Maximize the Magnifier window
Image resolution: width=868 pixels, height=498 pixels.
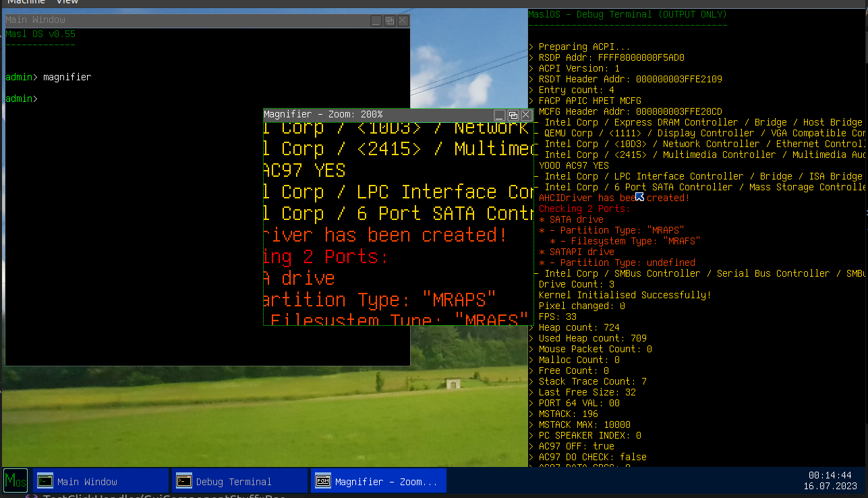513,115
